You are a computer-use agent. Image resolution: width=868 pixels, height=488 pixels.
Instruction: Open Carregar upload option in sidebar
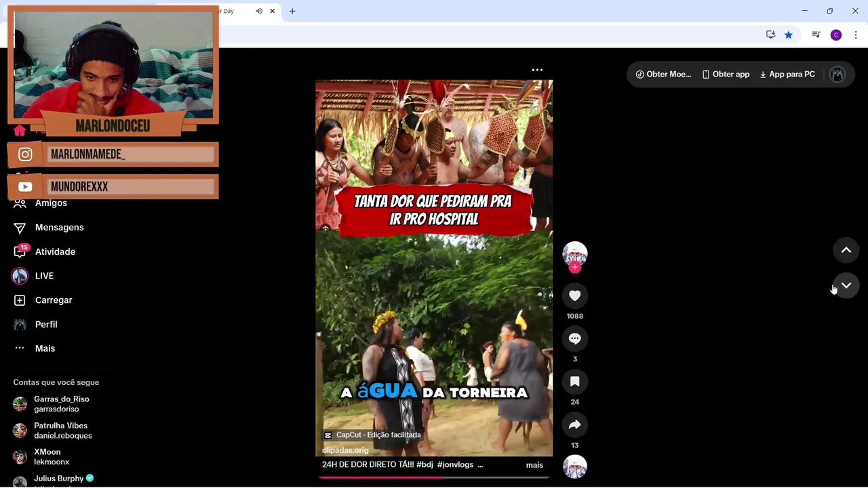click(43, 300)
